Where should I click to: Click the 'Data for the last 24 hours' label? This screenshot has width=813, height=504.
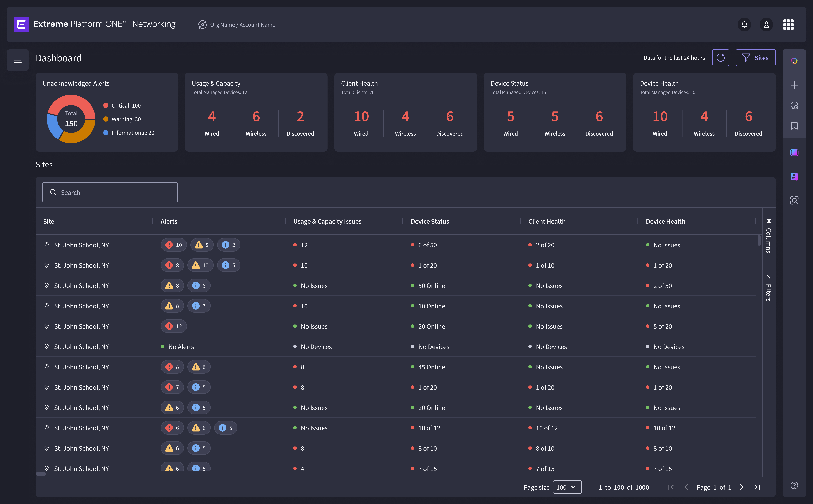[x=674, y=58]
